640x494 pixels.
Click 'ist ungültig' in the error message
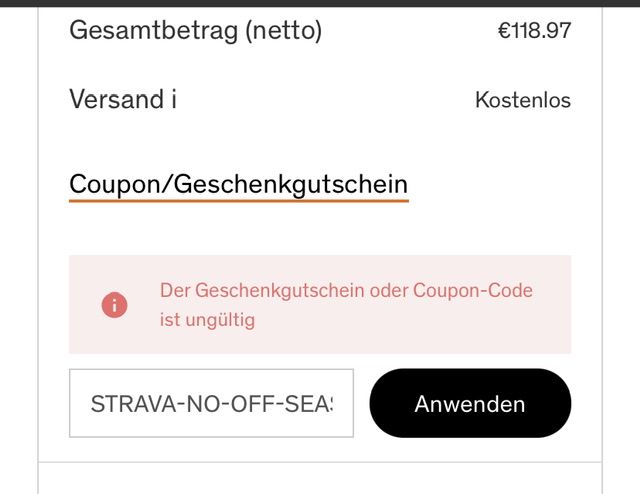pyautogui.click(x=207, y=320)
